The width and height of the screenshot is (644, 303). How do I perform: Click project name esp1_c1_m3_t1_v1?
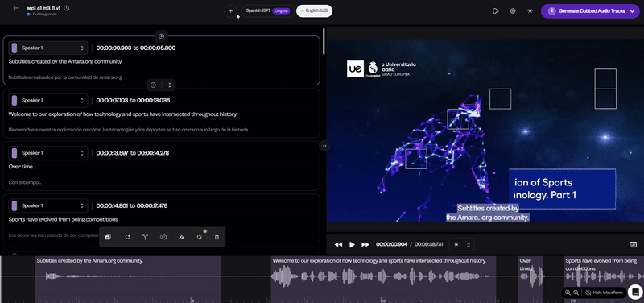44,8
